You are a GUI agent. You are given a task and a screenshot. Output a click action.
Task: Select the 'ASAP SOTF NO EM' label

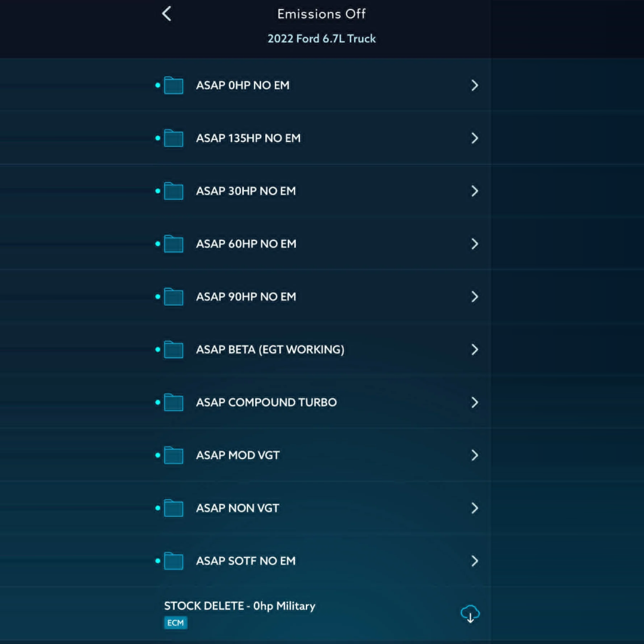[x=246, y=561]
